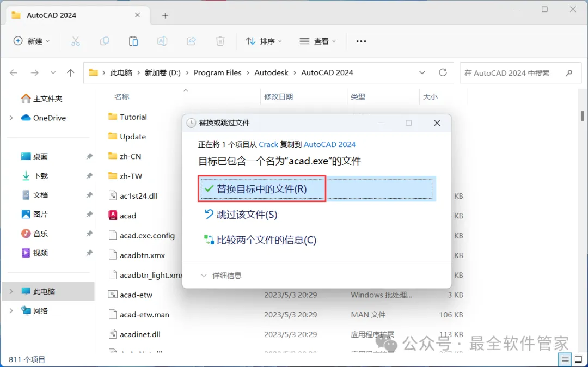Select the acad application file icon

click(113, 216)
